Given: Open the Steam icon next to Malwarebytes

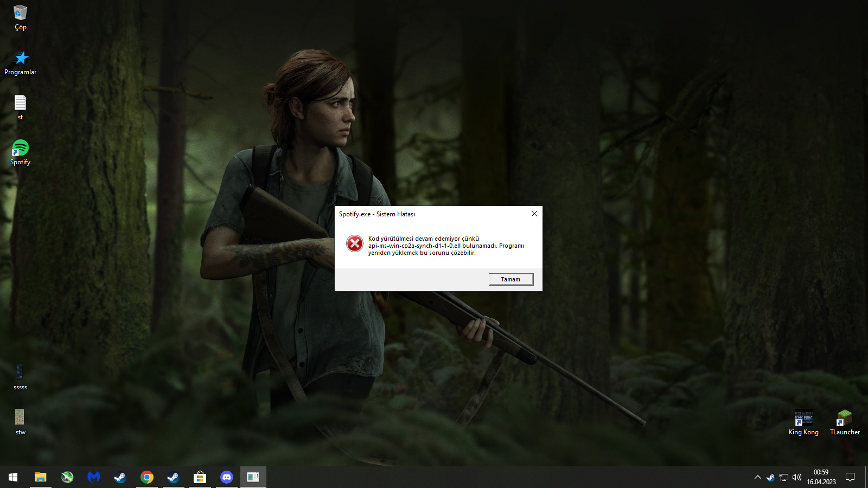Looking at the screenshot, I should click(120, 477).
